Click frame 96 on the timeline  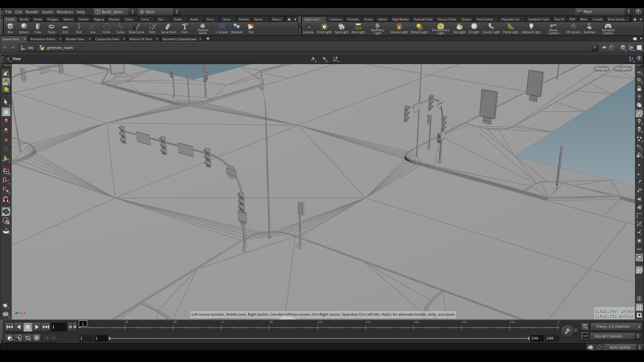click(270, 327)
